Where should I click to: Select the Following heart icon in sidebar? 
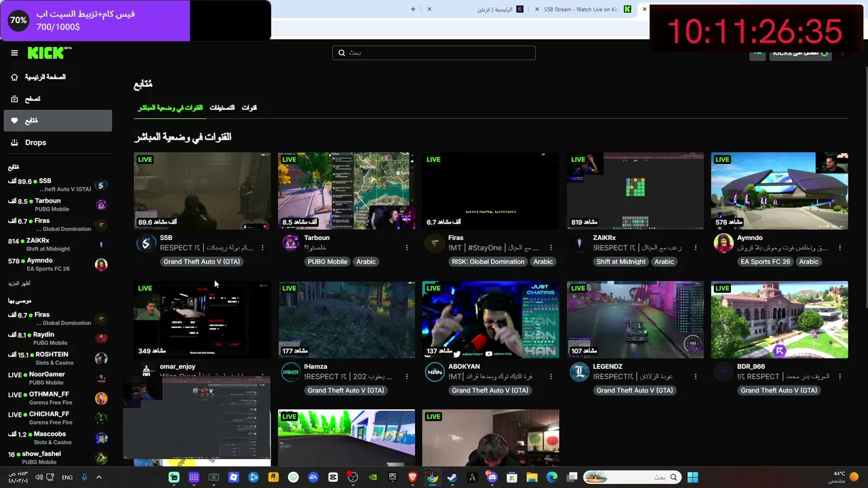pyautogui.click(x=14, y=121)
